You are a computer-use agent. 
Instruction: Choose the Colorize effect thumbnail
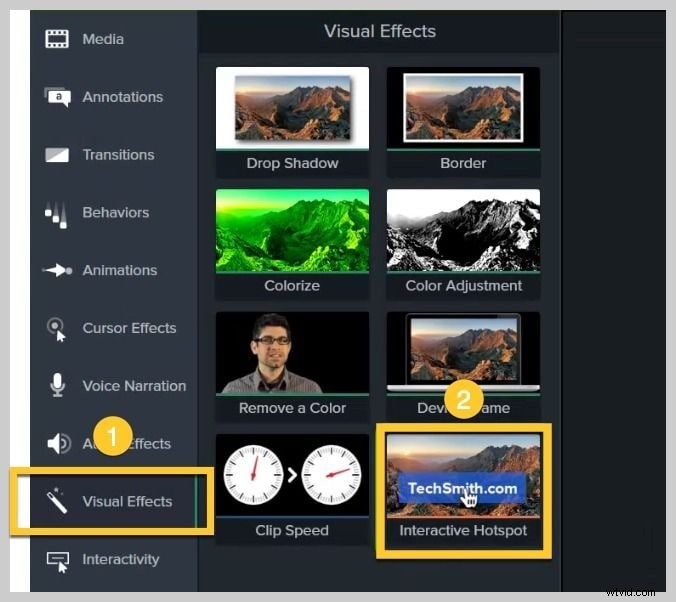pyautogui.click(x=292, y=230)
